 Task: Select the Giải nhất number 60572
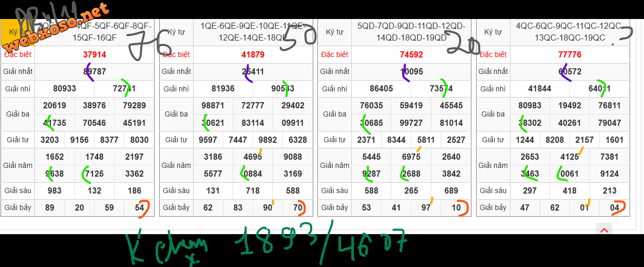pos(570,71)
